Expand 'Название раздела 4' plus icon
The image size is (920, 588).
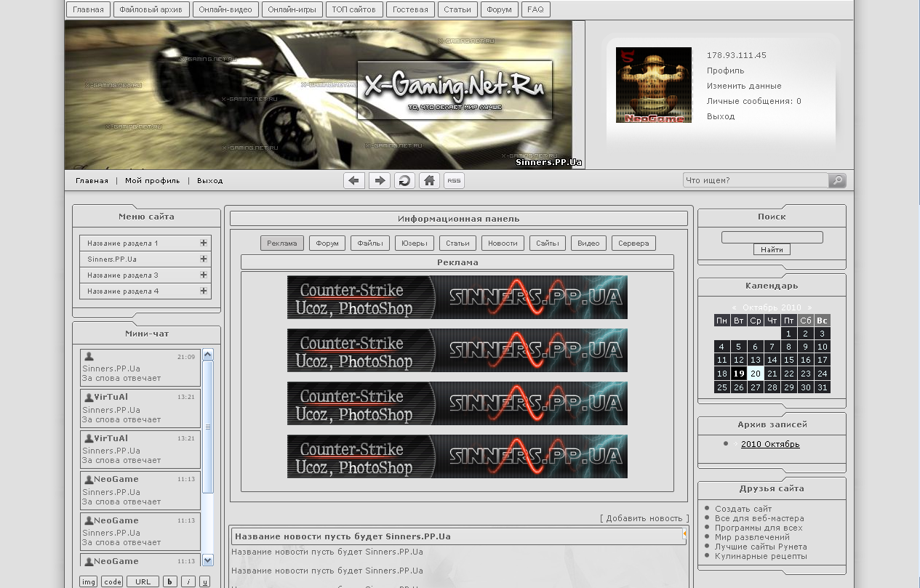(204, 291)
